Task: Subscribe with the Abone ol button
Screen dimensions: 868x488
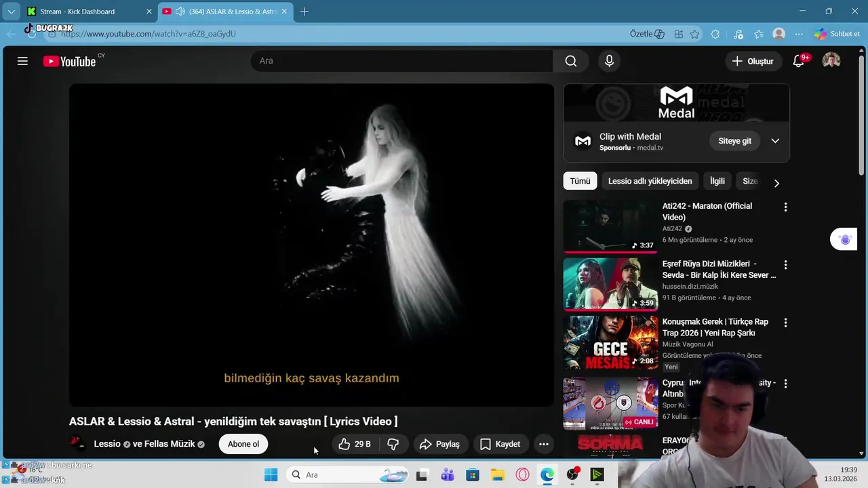Action: coord(243,444)
